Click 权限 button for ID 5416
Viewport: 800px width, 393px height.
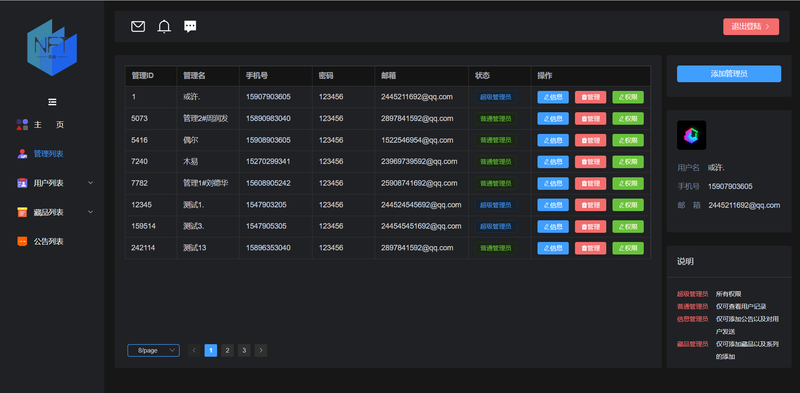pos(628,140)
